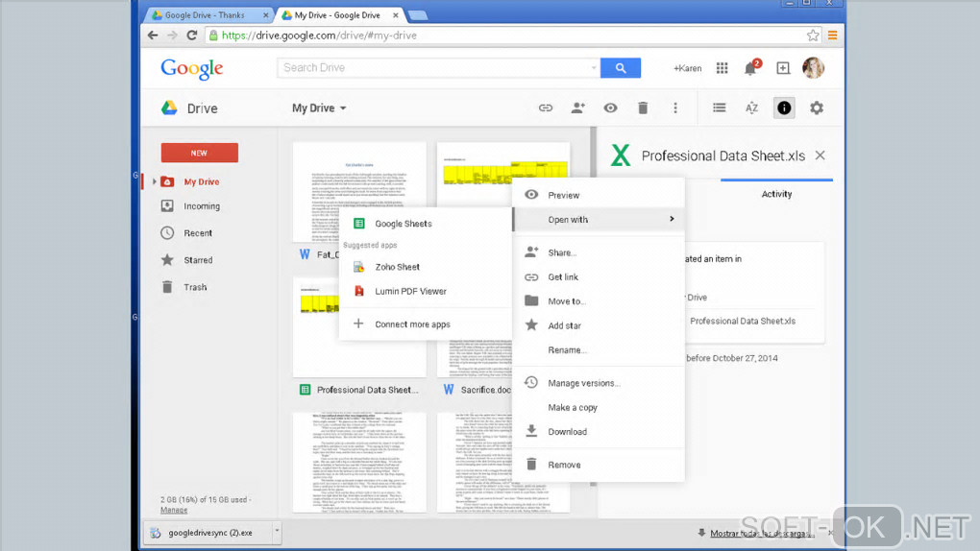Click Connect more apps
The width and height of the screenshot is (980, 551).
(x=425, y=324)
